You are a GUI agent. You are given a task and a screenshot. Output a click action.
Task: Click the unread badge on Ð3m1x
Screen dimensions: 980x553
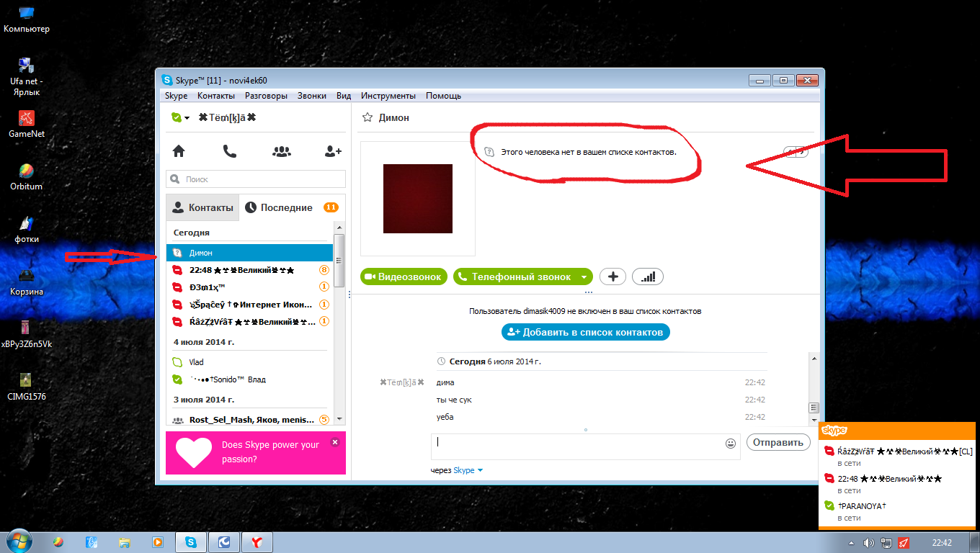pyautogui.click(x=324, y=287)
